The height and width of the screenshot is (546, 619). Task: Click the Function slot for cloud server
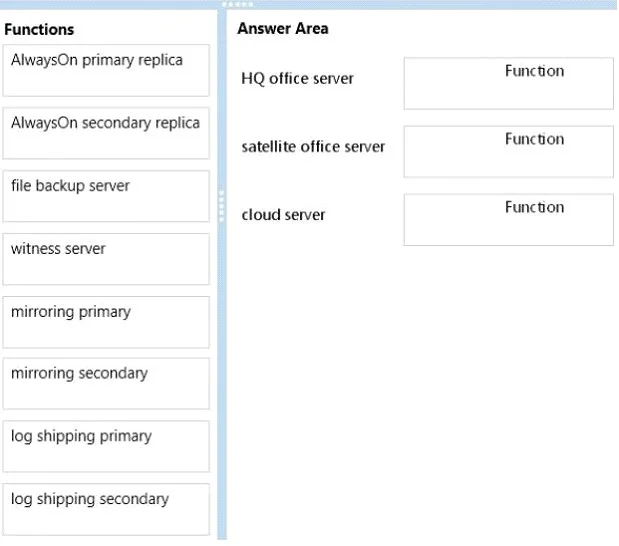click(508, 220)
